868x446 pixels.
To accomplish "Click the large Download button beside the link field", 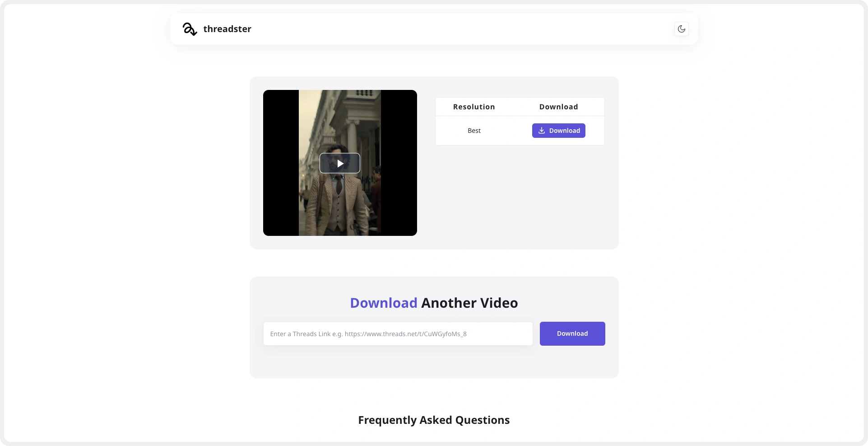I will point(572,333).
